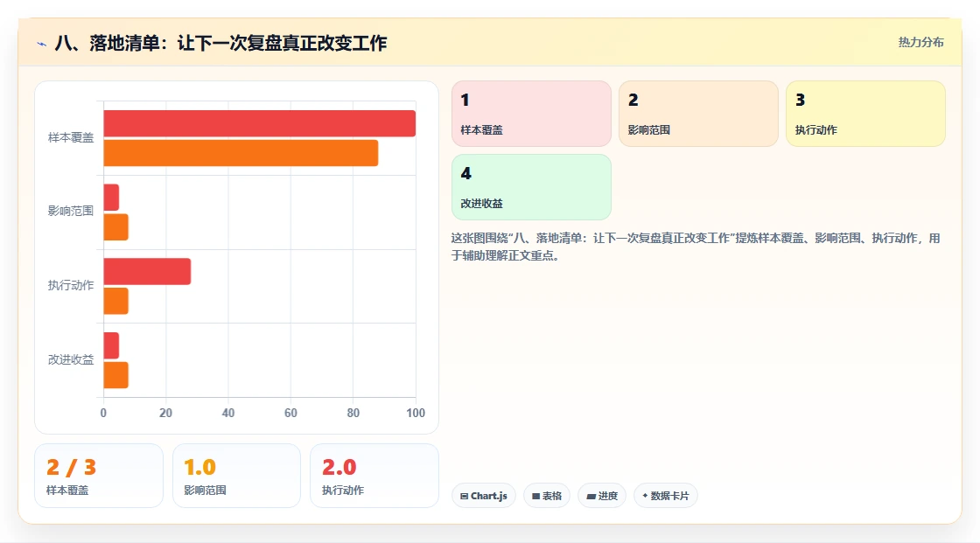Image resolution: width=980 pixels, height=543 pixels.
Task: Click the x-axis tick 100
Action: 416,413
